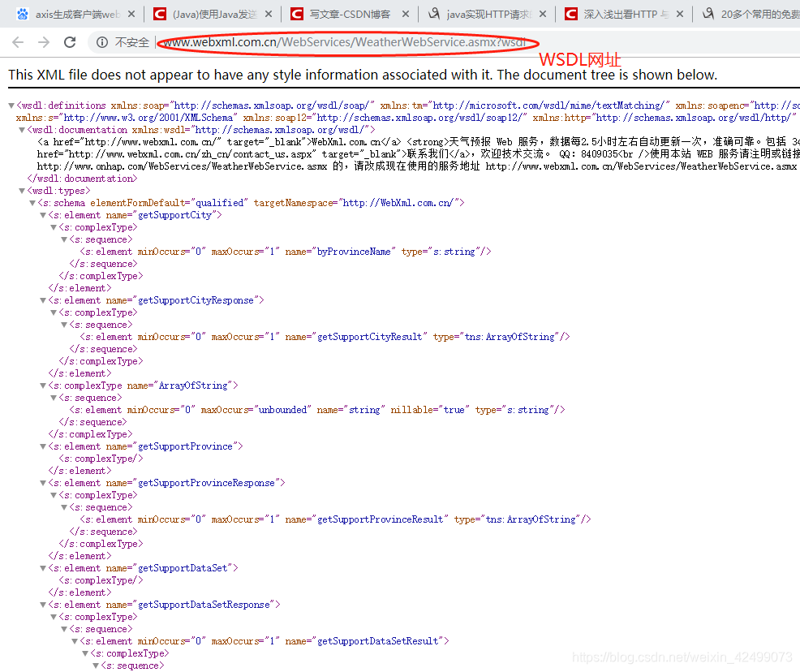Screen dimensions: 800x672
Task: Go back with the browser back arrow
Action: coord(18,42)
